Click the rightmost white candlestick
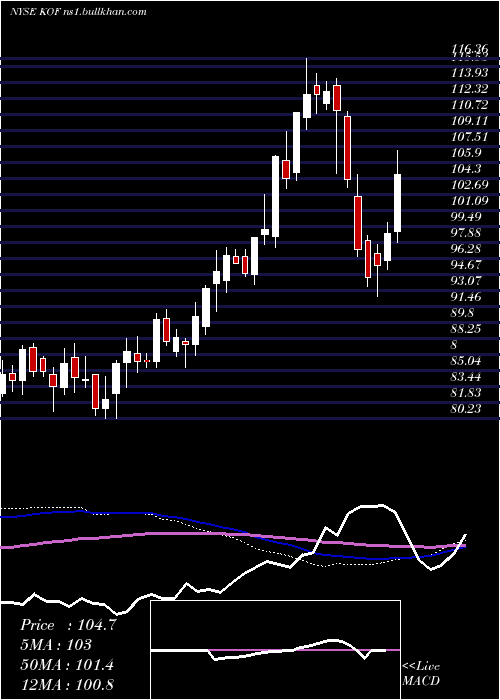The image size is (500, 700). point(397,203)
